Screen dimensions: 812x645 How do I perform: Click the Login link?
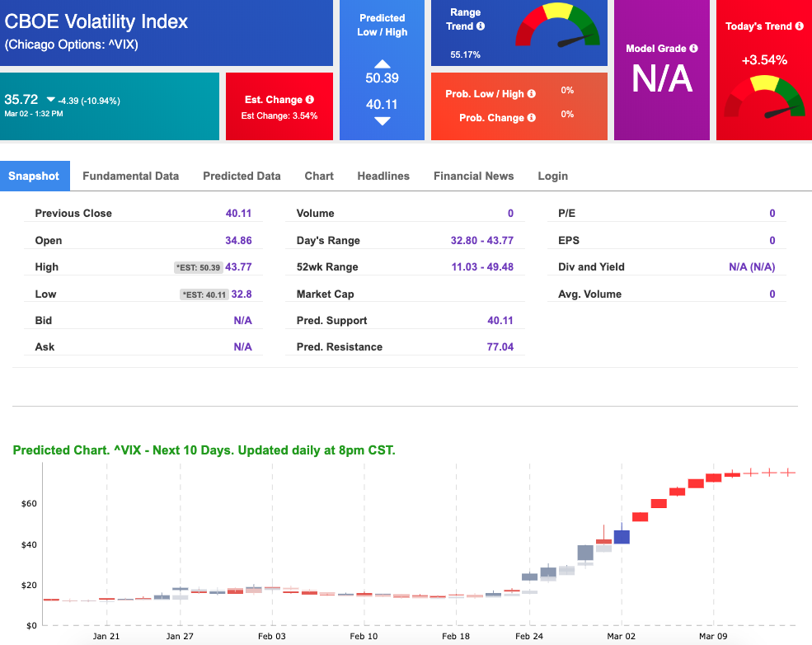pyautogui.click(x=552, y=177)
